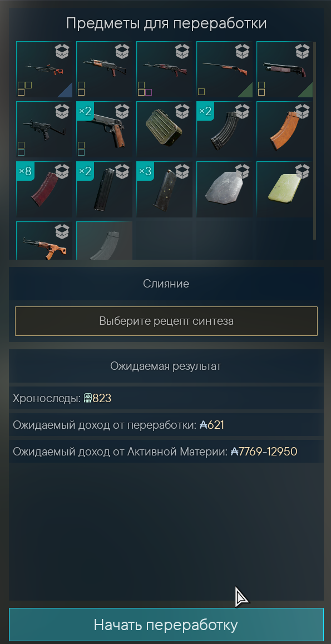The width and height of the screenshot is (331, 644).
Task: Select the dark pistol magazine ×3
Action: coord(164,189)
